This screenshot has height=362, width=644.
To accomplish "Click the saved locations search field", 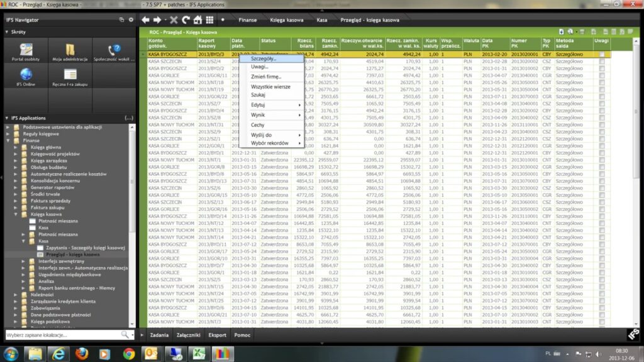I will point(63,335).
